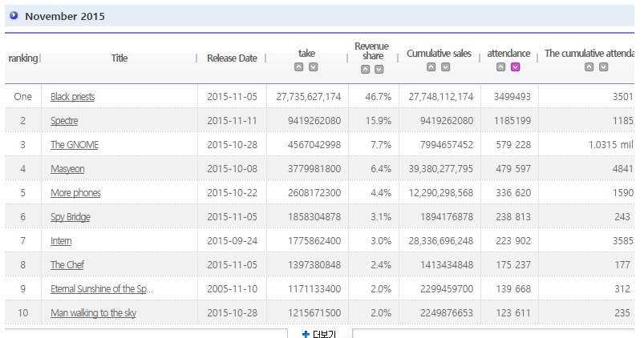Select the Masyeon title link
This screenshot has height=338, width=644.
click(x=67, y=169)
